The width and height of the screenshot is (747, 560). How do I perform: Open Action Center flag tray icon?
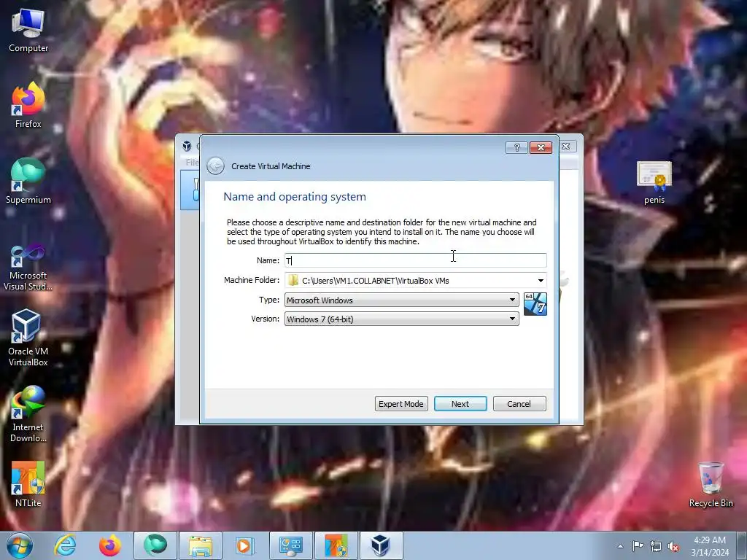638,546
